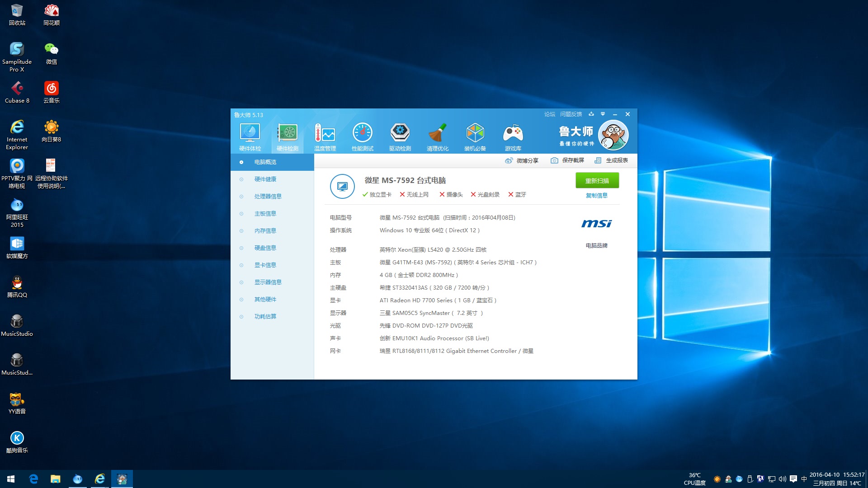
Task: Select 显示器信息 in the sidebar
Action: point(272,282)
